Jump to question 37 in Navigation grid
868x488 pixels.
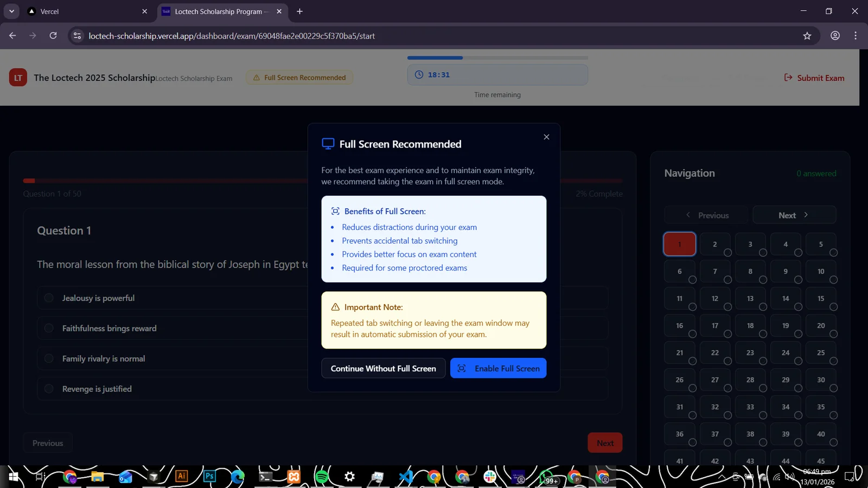click(x=714, y=434)
